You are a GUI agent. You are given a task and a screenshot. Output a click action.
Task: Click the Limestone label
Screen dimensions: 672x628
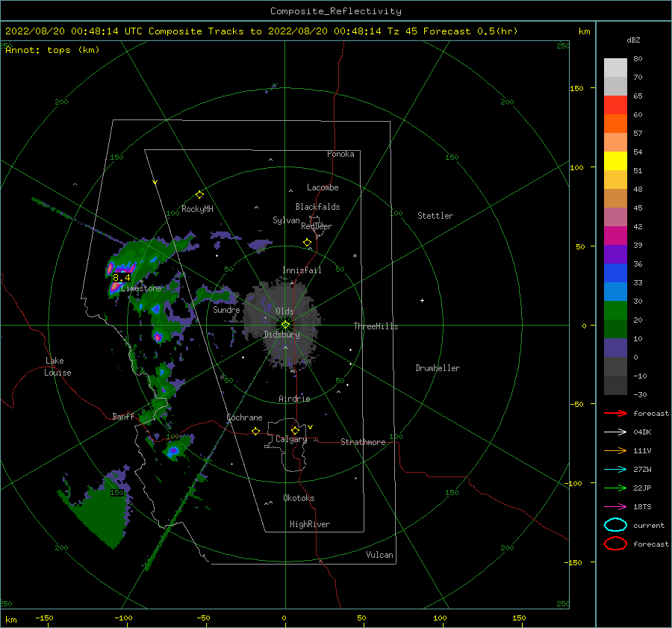pos(141,288)
